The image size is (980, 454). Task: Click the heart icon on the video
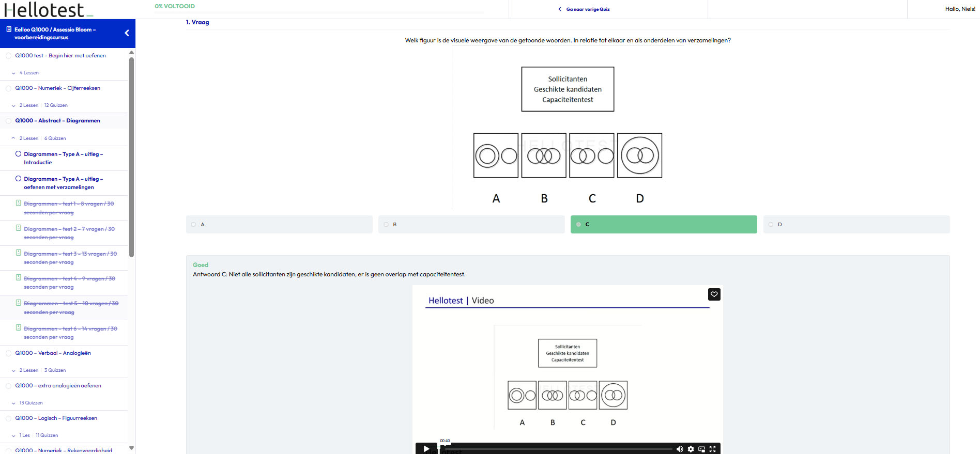pos(714,294)
